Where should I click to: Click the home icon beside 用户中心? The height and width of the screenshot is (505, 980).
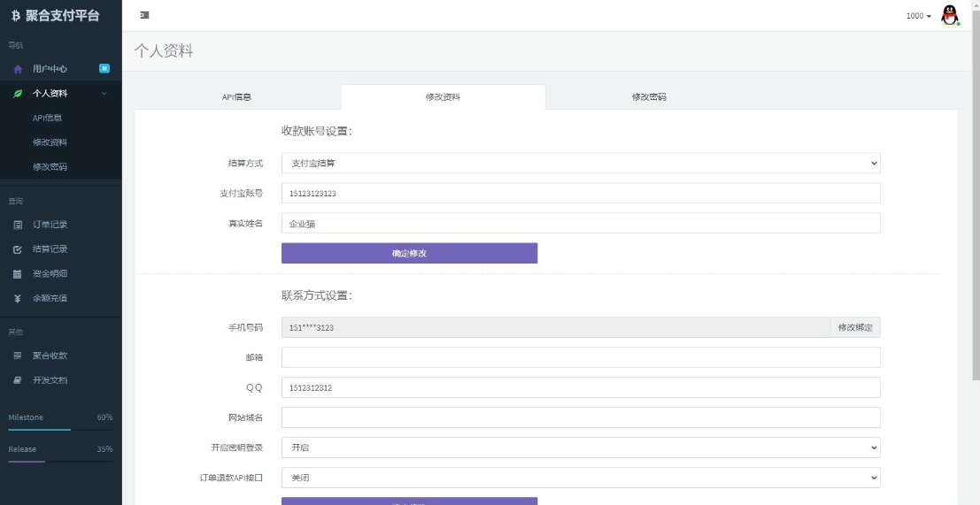coord(18,69)
